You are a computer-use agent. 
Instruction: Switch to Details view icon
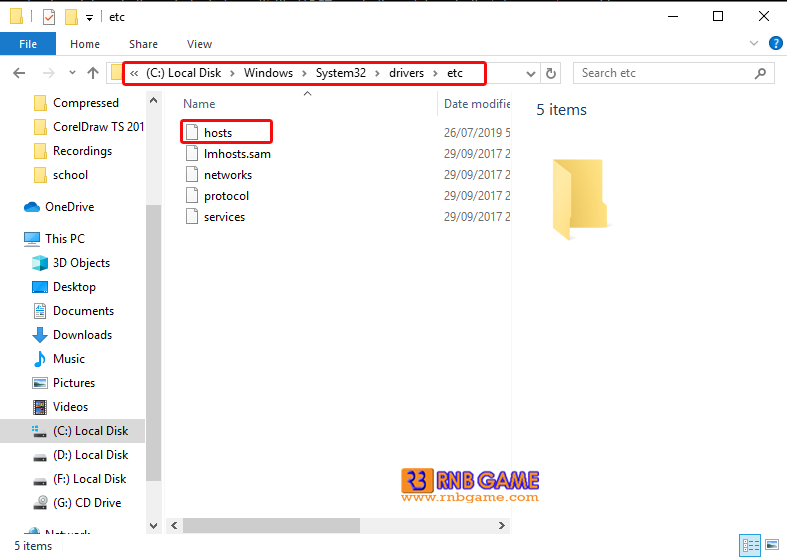click(x=750, y=545)
